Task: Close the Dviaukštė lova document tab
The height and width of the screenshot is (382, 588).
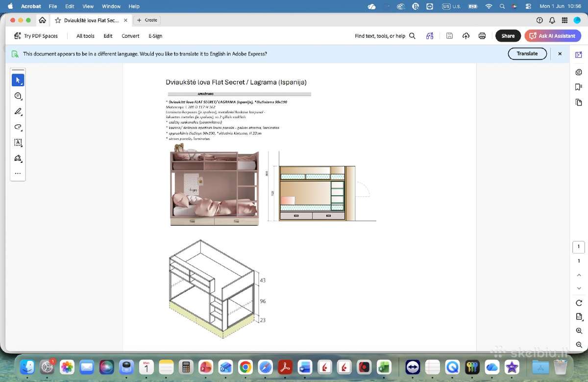Action: tap(125, 20)
